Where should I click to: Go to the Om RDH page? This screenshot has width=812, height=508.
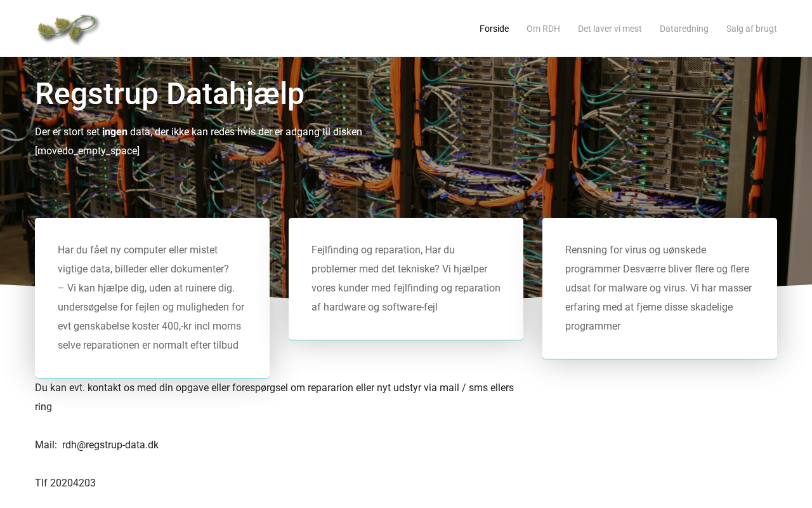[543, 29]
